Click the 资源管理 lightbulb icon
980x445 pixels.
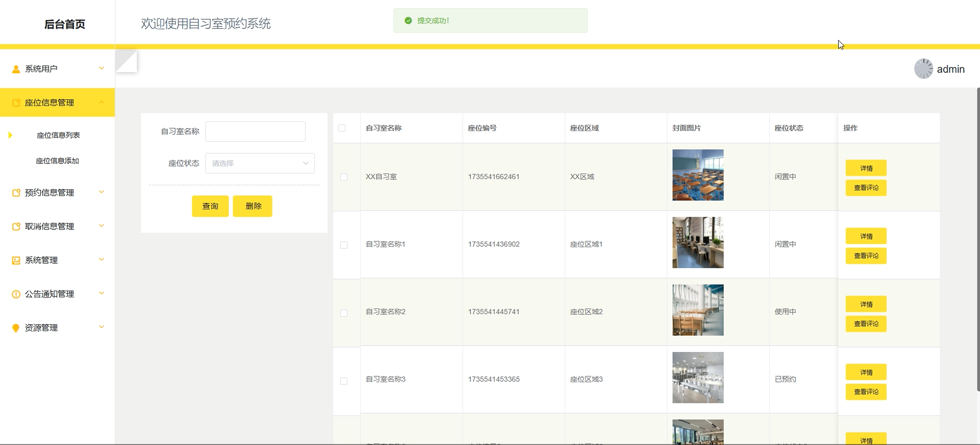[x=16, y=328]
